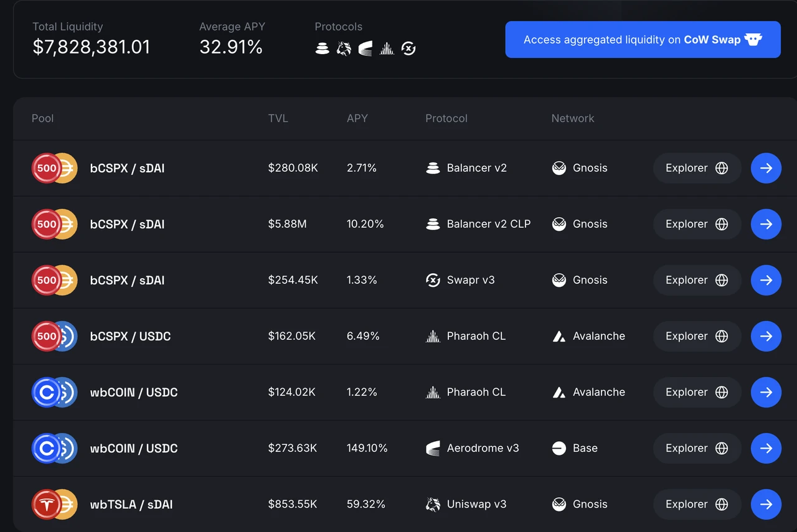This screenshot has width=797, height=532.
Task: Open the arrow button on the Balancer v2 CLP row
Action: [766, 224]
